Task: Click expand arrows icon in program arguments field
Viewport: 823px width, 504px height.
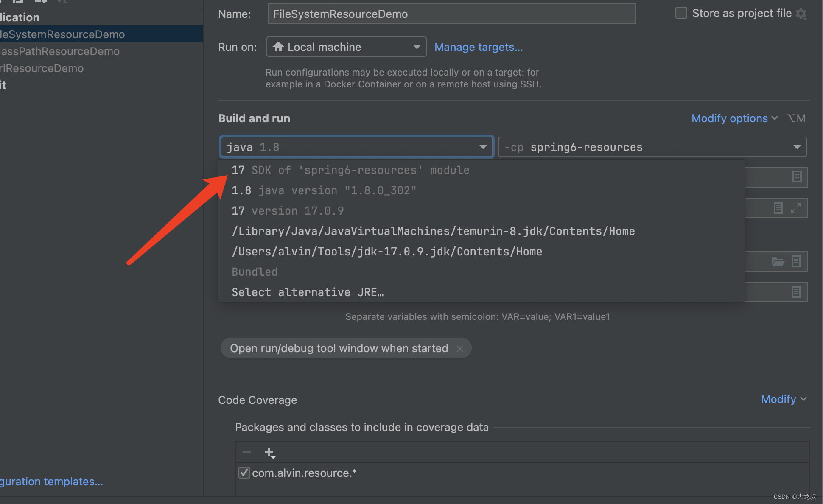Action: pos(795,208)
